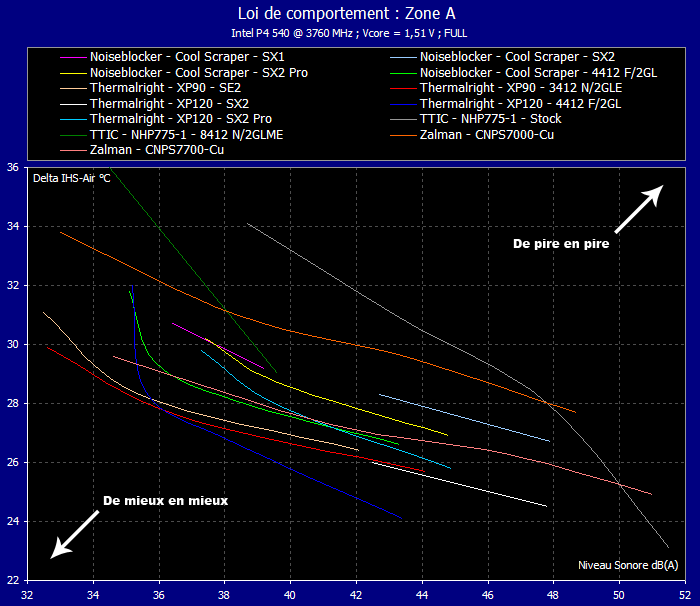Click the y-axis value 28
Screen dimensions: 700x606
point(12,403)
